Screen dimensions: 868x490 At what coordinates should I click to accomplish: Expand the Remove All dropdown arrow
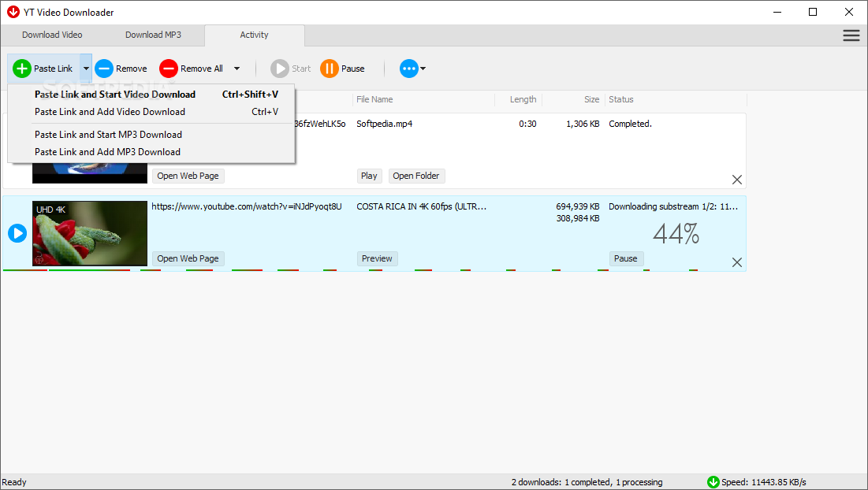pyautogui.click(x=237, y=69)
